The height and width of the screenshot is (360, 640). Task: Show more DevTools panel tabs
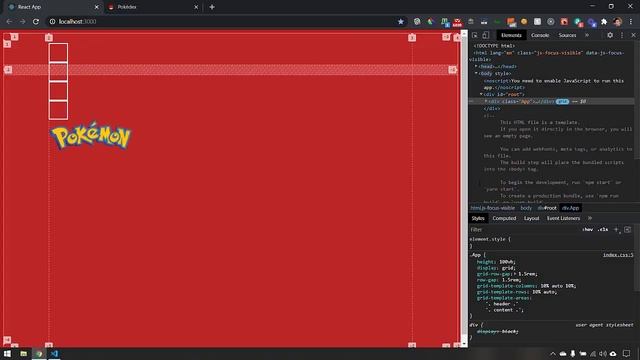tap(587, 36)
